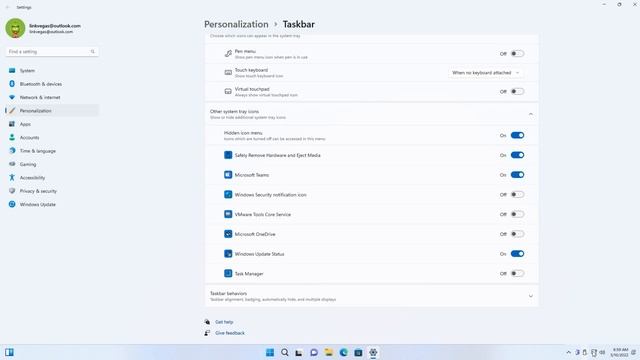640x360 pixels.
Task: Go to Network & internet settings
Action: [52, 98]
